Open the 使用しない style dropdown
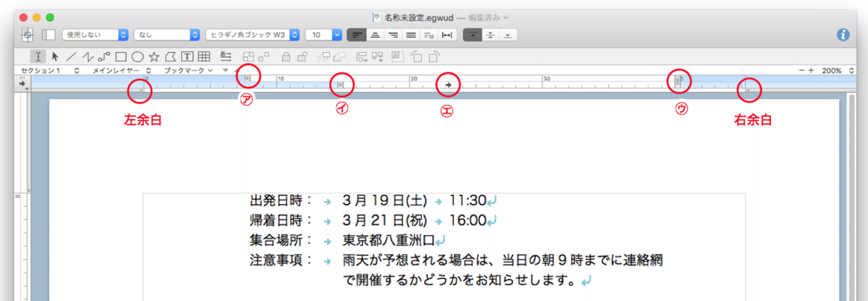 (x=95, y=34)
